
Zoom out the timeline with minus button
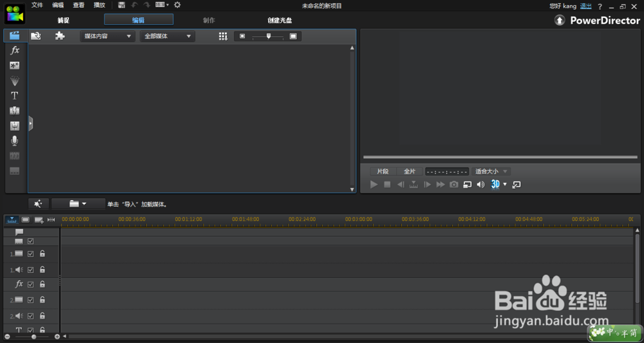pyautogui.click(x=7, y=337)
